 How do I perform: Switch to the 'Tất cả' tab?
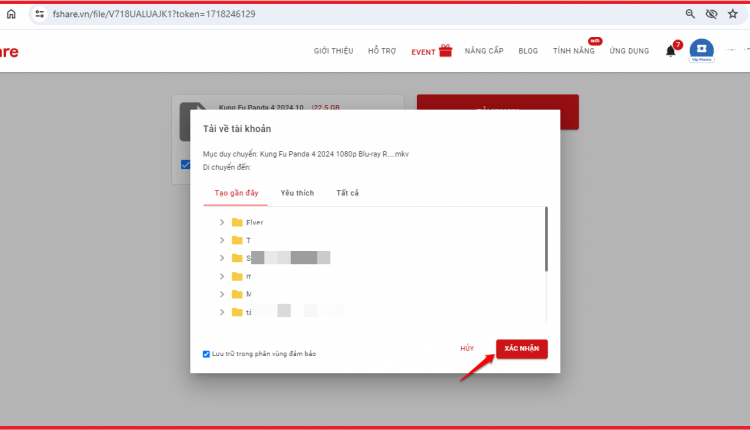347,193
